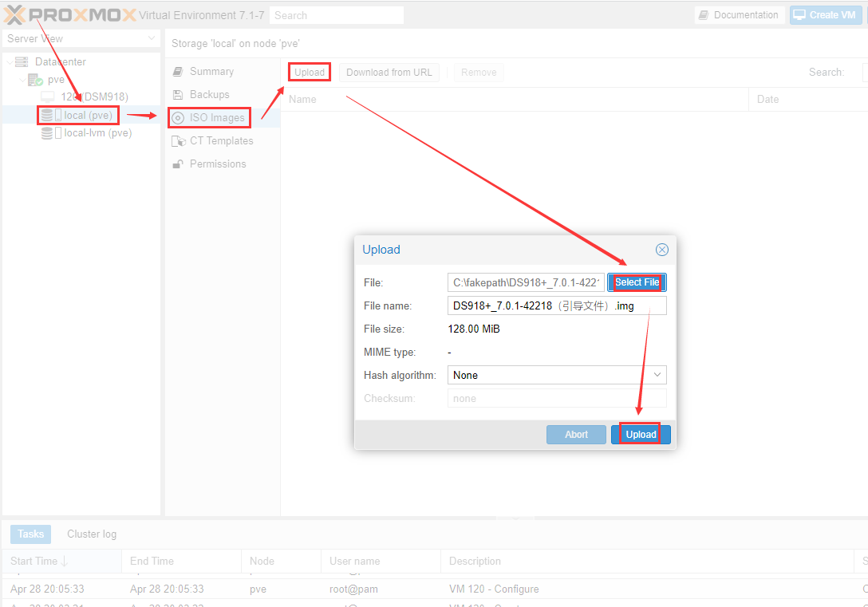Select the local-lvm (pve) storage
Image resolution: width=868 pixels, height=607 pixels.
tap(97, 133)
